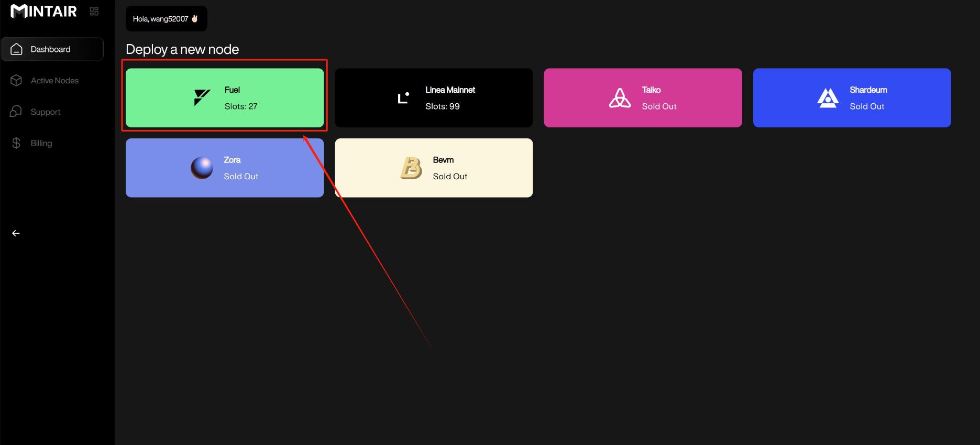The image size is (980, 445).
Task: Click the grid icon beside Mintair logo
Action: (x=94, y=11)
